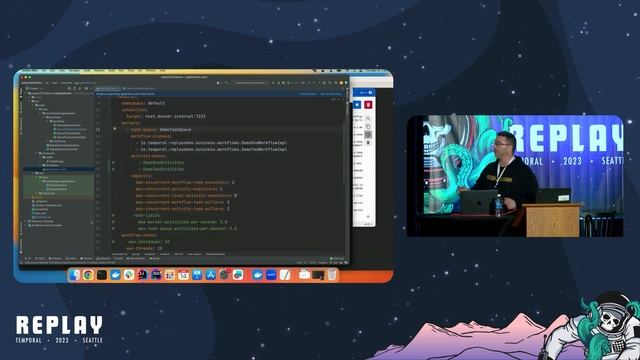
Task: Click the 'rate-limits:' key
Action: point(147,215)
